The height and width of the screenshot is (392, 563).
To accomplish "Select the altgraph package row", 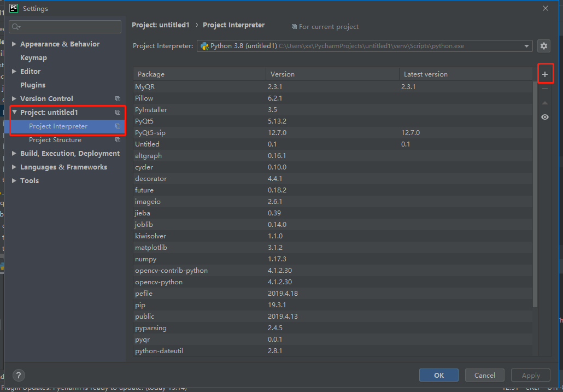I will 333,155.
